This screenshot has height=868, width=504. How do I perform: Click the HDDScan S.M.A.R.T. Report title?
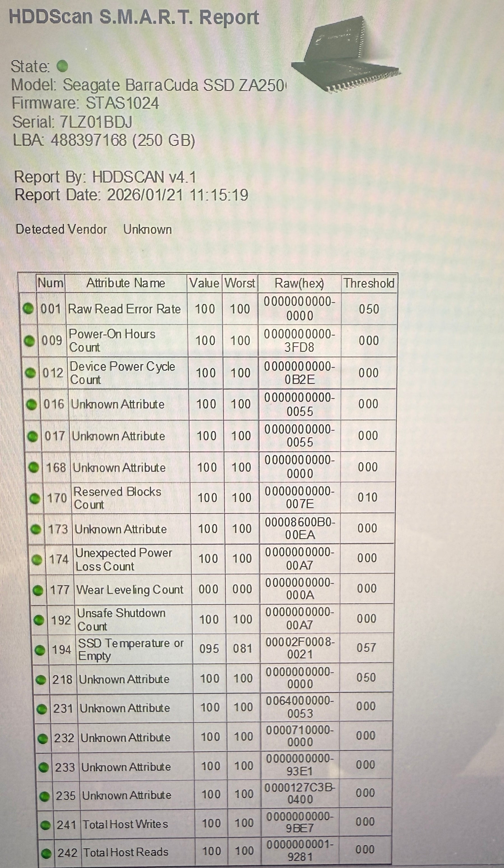tap(134, 17)
